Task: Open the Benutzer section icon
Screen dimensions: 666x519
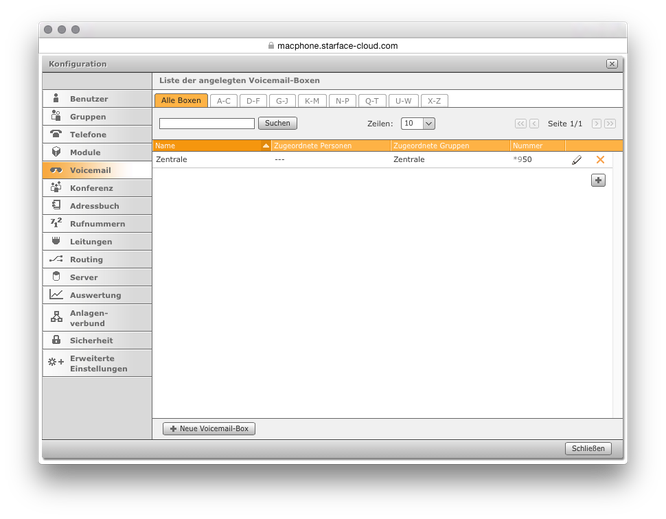Action: pyautogui.click(x=56, y=99)
